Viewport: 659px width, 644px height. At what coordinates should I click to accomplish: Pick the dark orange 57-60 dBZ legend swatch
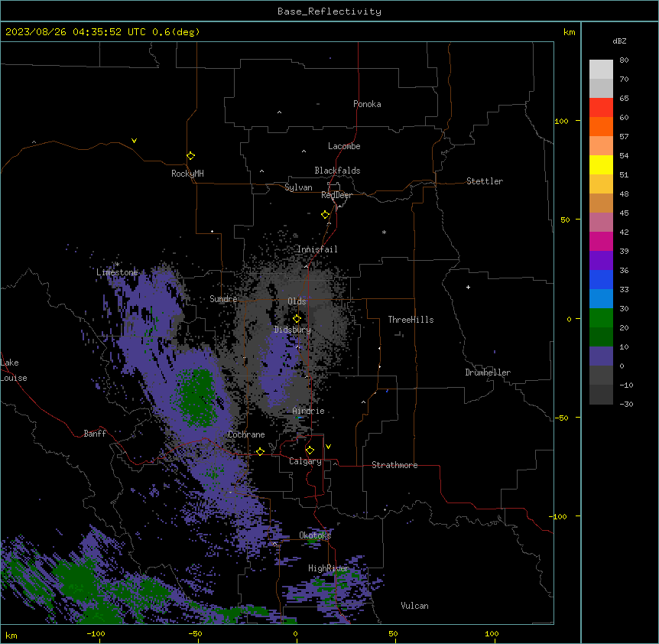pyautogui.click(x=601, y=127)
